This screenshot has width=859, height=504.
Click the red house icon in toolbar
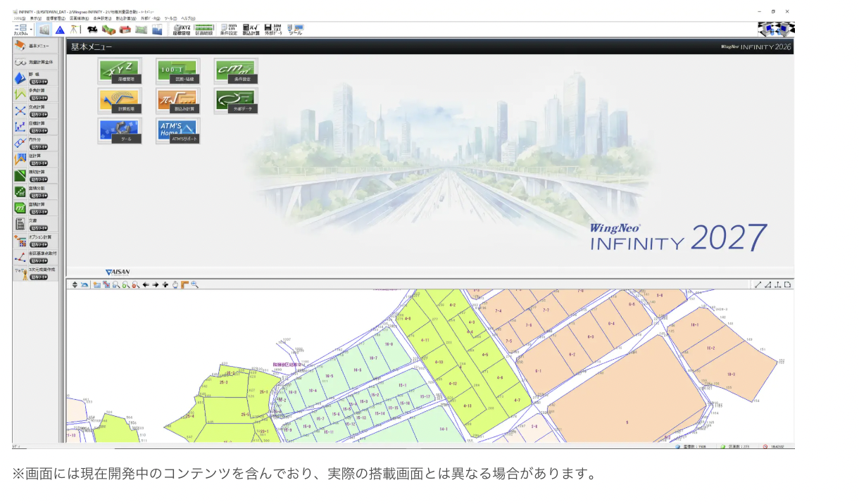coord(125,30)
